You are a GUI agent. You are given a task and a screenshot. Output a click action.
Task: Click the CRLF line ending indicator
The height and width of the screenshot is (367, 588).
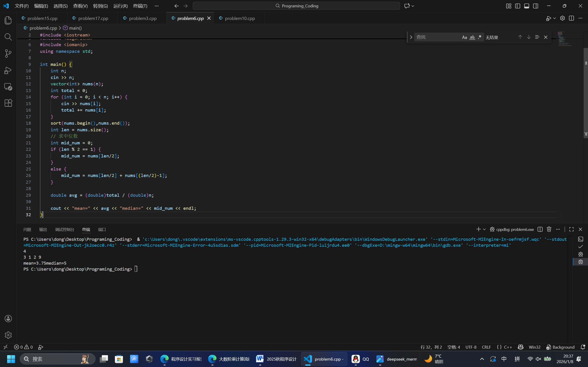point(486,347)
